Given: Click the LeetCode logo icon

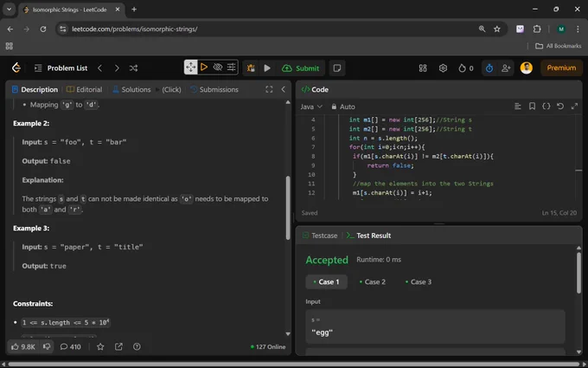Looking at the screenshot, I should point(16,68).
